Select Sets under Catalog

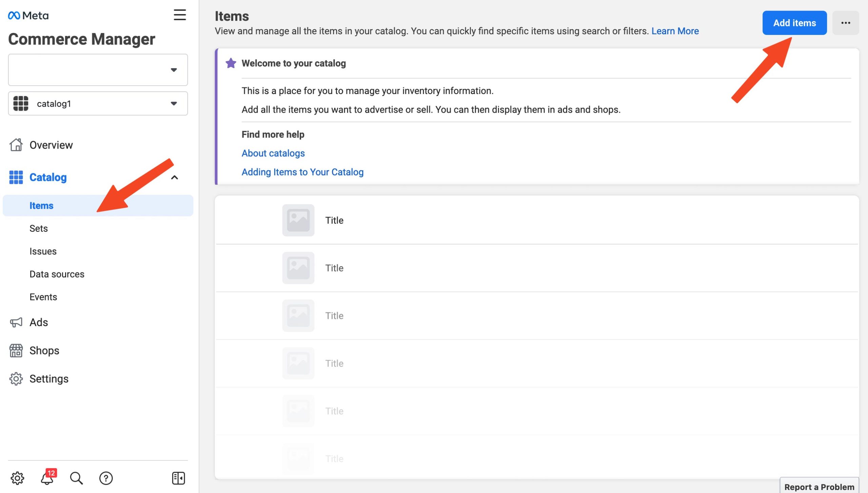[39, 228]
